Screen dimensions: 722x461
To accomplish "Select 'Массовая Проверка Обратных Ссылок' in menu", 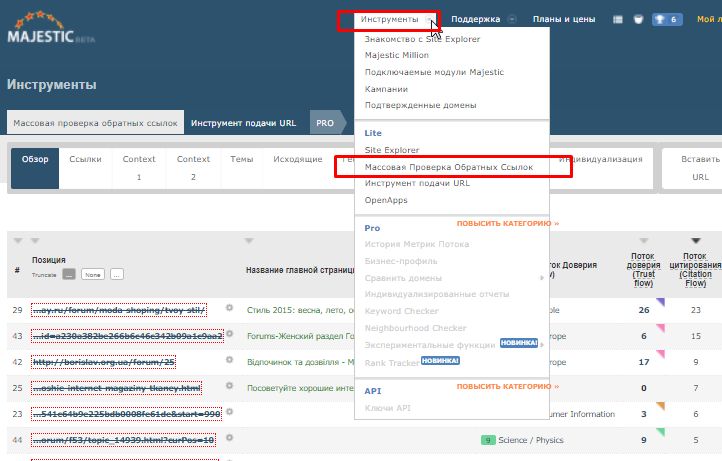I will click(x=448, y=167).
